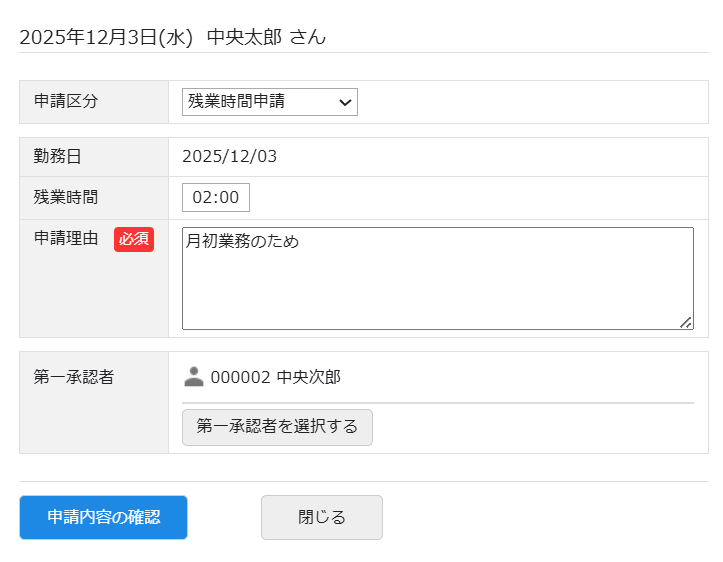Image resolution: width=723 pixels, height=562 pixels.
Task: Click the red 必須 badge
Action: pyautogui.click(x=134, y=239)
